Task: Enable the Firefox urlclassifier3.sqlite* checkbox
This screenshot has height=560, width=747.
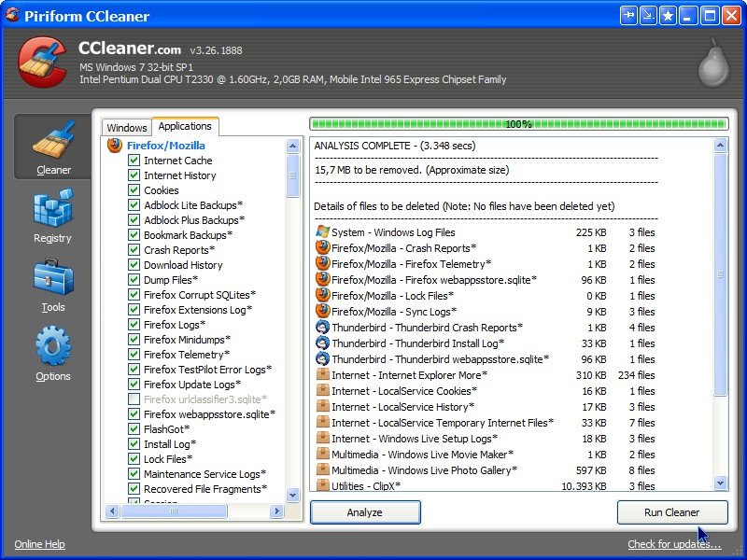Action: coord(134,399)
